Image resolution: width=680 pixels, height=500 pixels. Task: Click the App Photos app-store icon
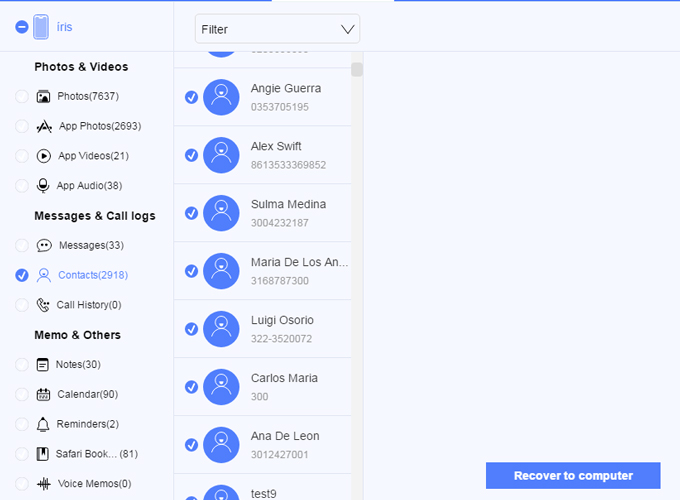click(44, 126)
